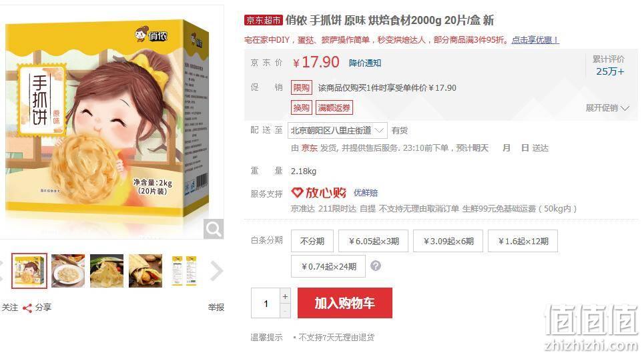Screen dimensions: 644x357
Task: Open the delivery address dropdown 北京朝阳区八里庄街道
Action: (x=337, y=131)
